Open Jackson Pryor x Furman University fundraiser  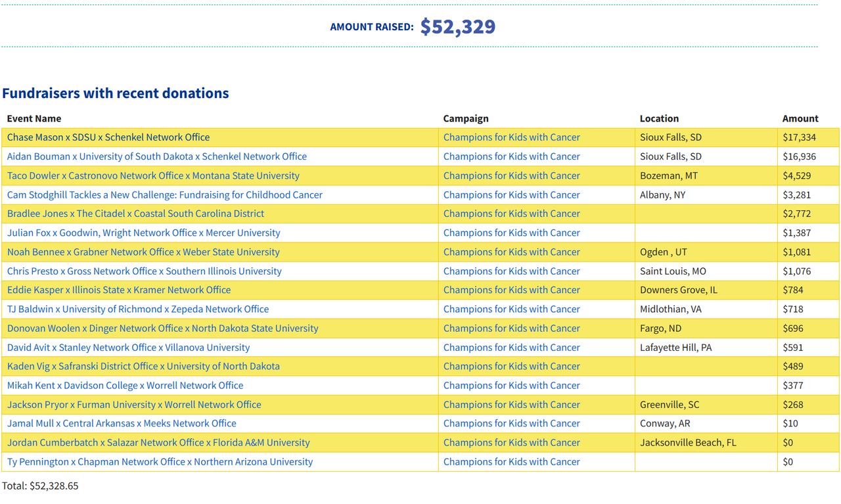point(134,404)
